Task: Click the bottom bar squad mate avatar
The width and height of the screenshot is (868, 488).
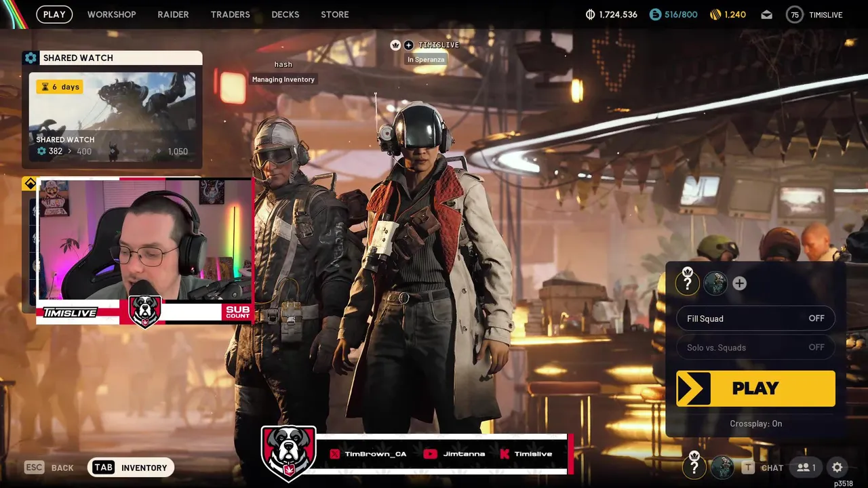Action: 722,467
